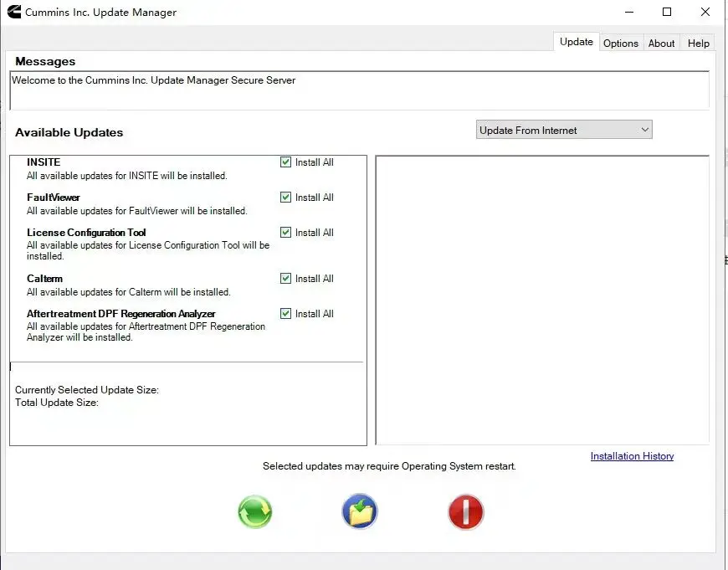
Task: Click the Total Update Size label
Action: (x=57, y=403)
